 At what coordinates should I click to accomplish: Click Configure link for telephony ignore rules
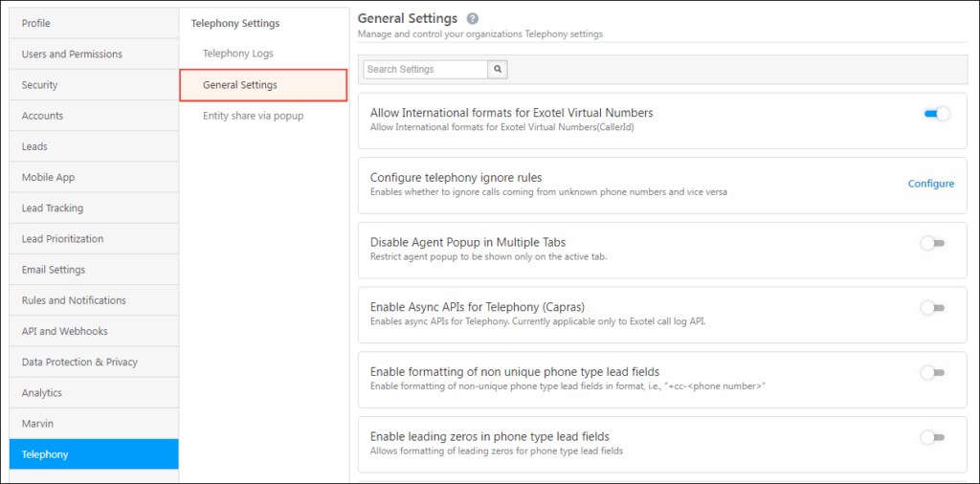pos(930,184)
